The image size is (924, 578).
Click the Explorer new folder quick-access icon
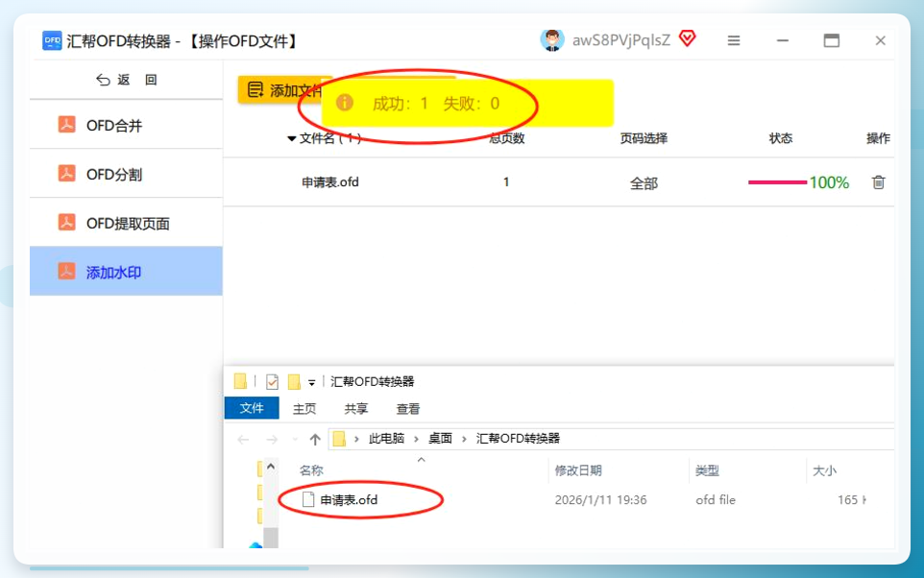click(x=294, y=382)
